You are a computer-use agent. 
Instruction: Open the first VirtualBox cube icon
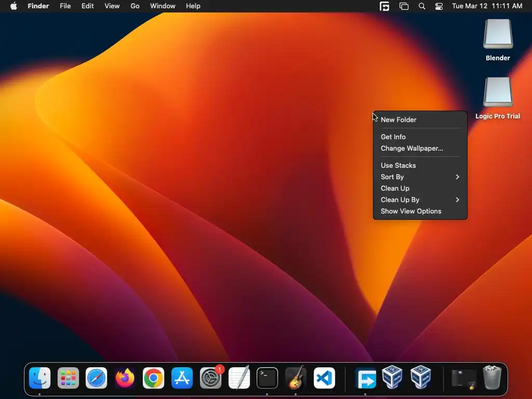pos(393,377)
